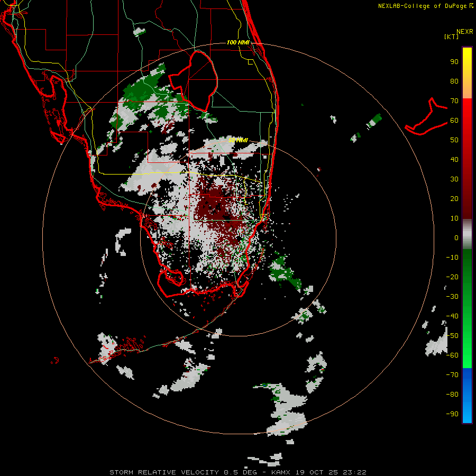Click the -10 value on velocity scale
The image size is (476, 476).
(452, 258)
